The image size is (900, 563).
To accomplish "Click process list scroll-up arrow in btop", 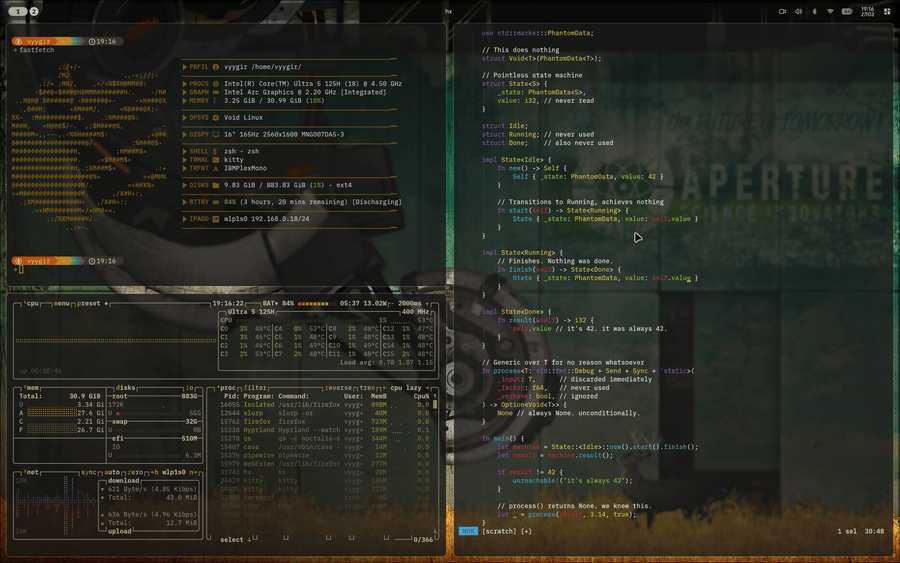I will coord(435,396).
